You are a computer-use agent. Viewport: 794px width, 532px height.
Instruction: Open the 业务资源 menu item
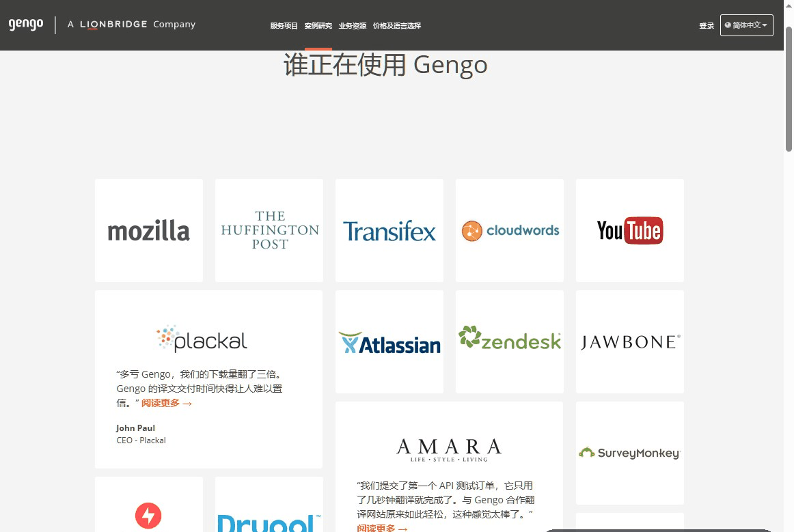[x=353, y=26]
